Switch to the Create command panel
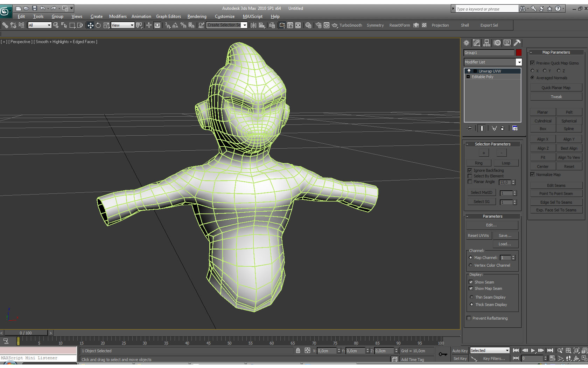588x368 pixels. pyautogui.click(x=466, y=43)
